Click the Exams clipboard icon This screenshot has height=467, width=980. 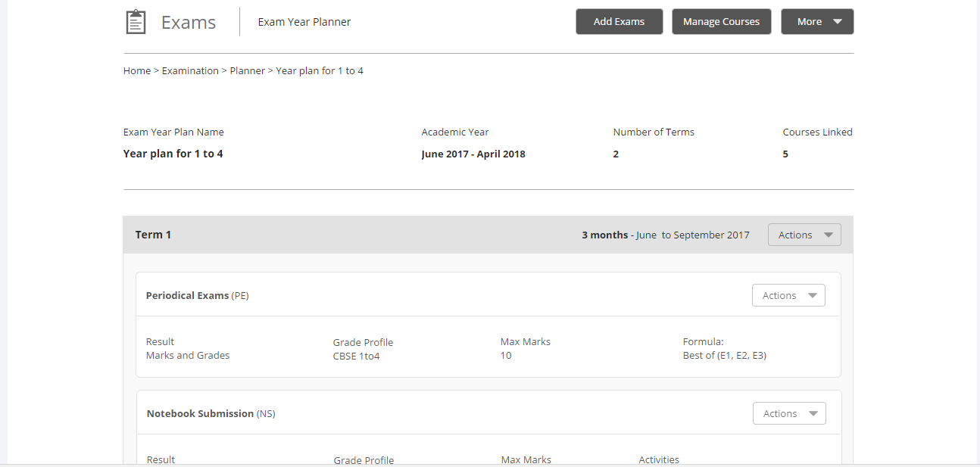(x=135, y=22)
